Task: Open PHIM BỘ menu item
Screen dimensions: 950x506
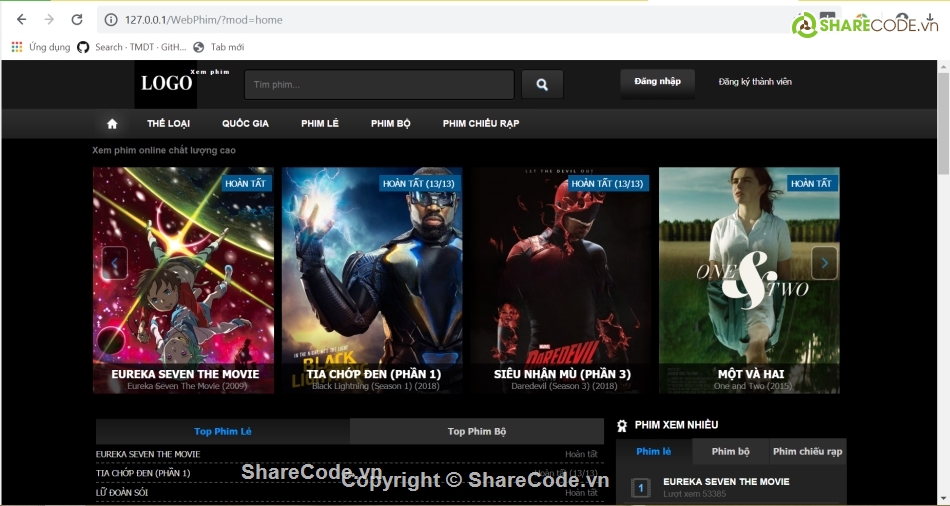Action: [x=391, y=124]
